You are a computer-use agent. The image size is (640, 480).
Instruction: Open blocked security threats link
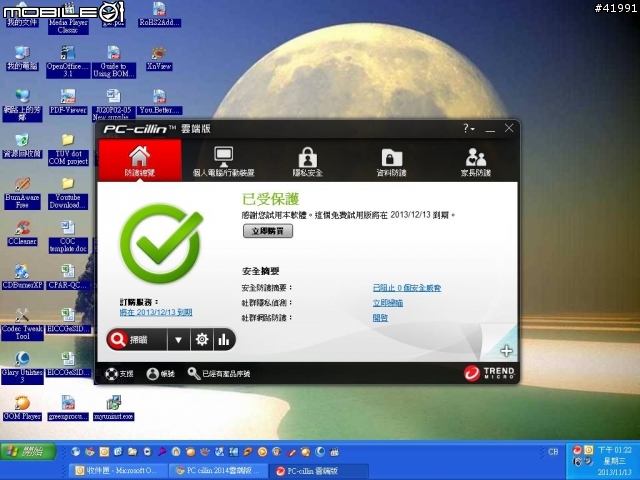[x=407, y=288]
